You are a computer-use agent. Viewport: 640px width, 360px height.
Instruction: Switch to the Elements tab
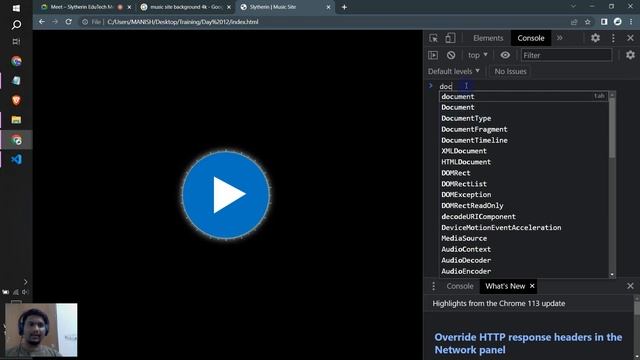pyautogui.click(x=488, y=38)
